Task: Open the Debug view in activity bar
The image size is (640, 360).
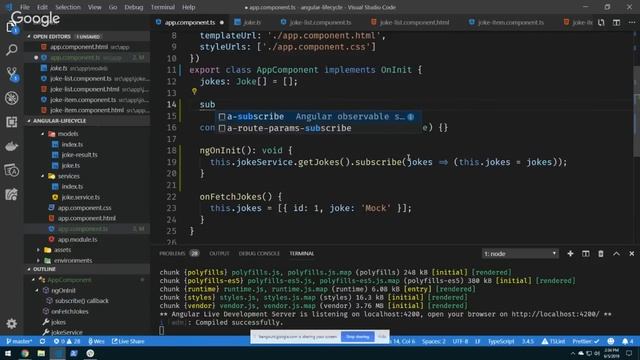Action: click(x=11, y=98)
